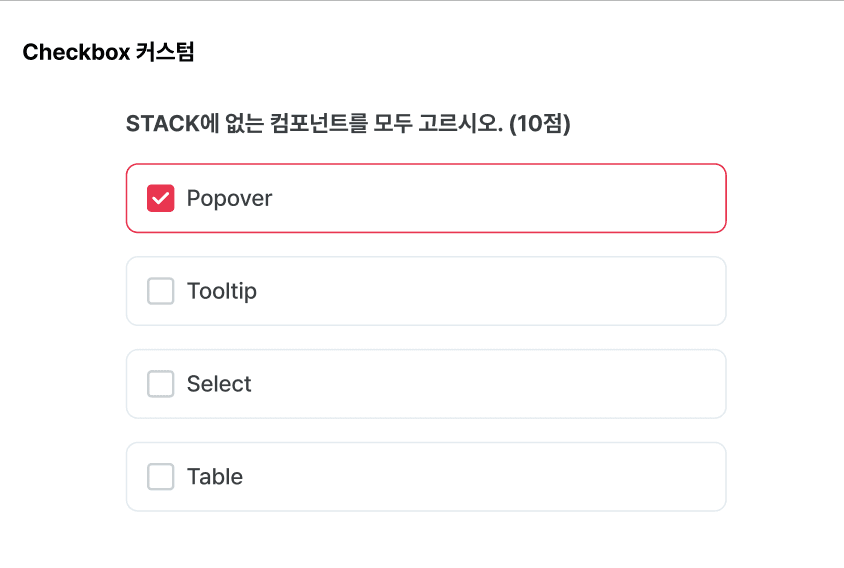This screenshot has width=844, height=568.
Task: Click the (10점) score text
Action: click(539, 123)
